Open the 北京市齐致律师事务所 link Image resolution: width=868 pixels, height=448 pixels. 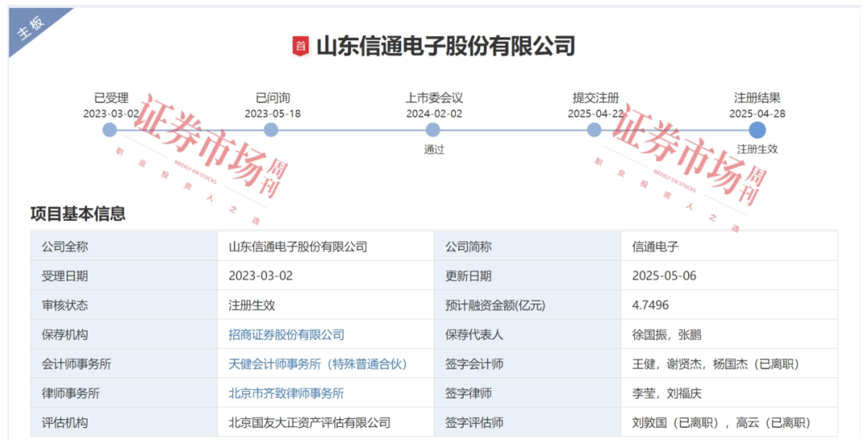(x=286, y=393)
